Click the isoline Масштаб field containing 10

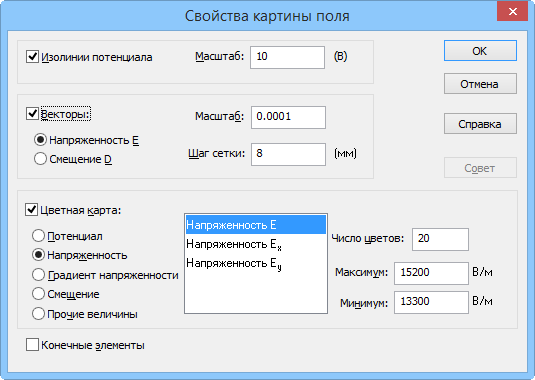(287, 57)
